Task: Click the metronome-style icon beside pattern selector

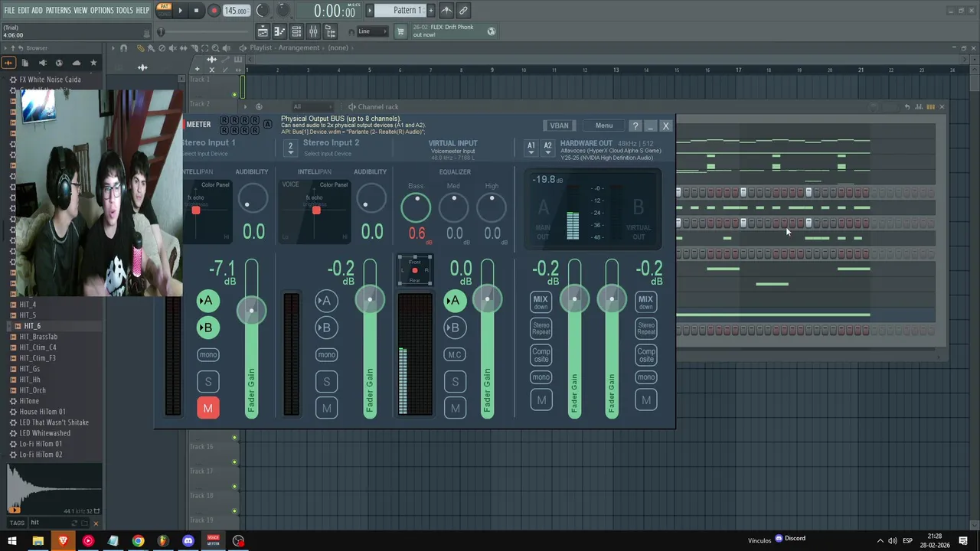Action: click(446, 11)
